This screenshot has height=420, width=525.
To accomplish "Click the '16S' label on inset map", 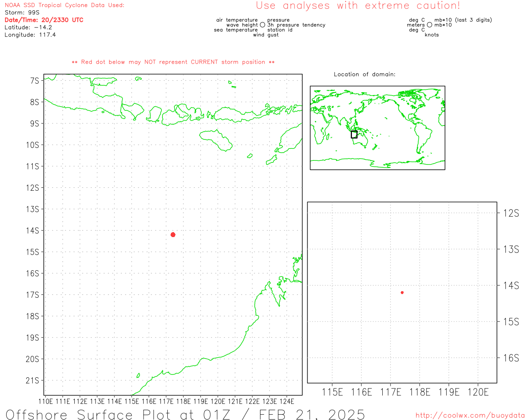I will pos(511,358).
